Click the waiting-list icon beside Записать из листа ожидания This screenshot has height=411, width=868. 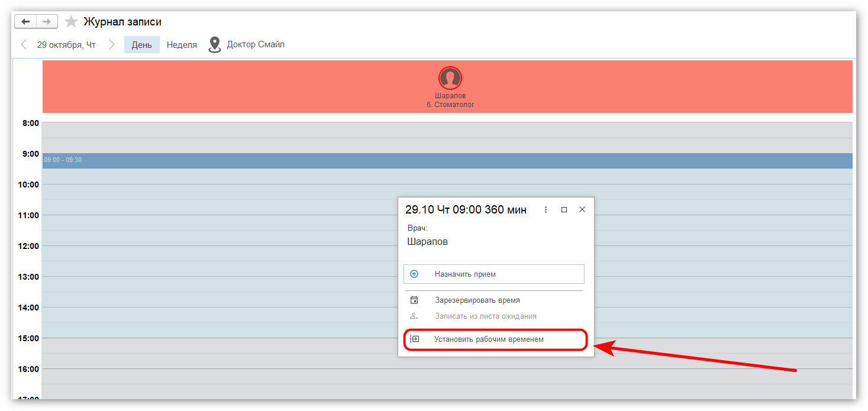[414, 316]
